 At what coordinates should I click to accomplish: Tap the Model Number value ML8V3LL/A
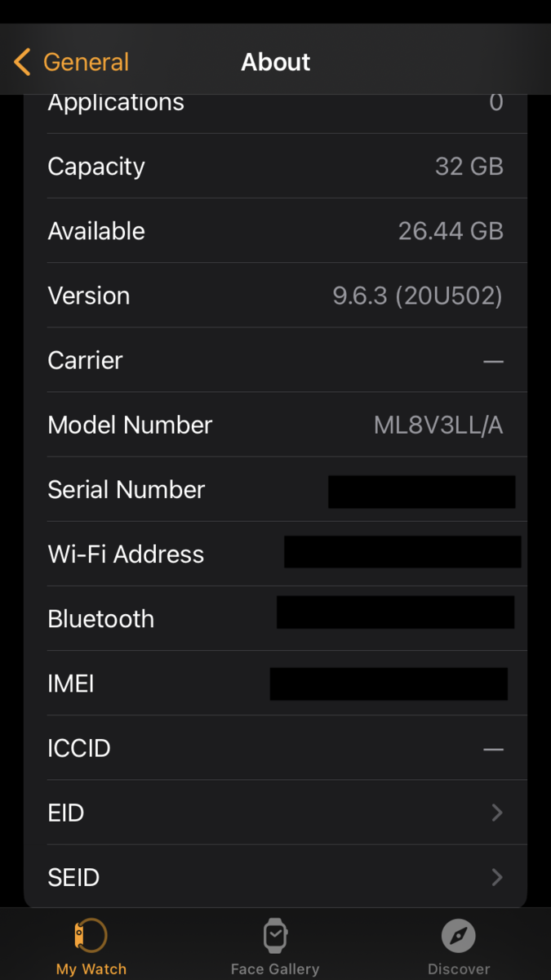438,425
